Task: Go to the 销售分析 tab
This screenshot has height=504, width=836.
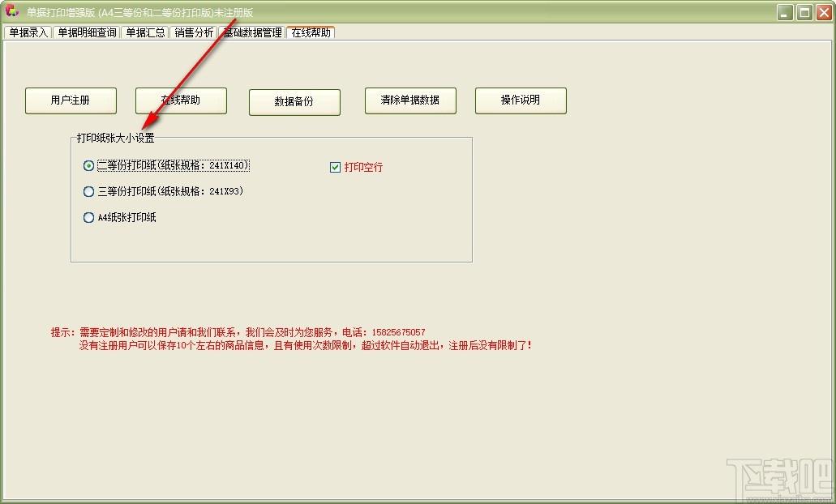Action: click(194, 32)
